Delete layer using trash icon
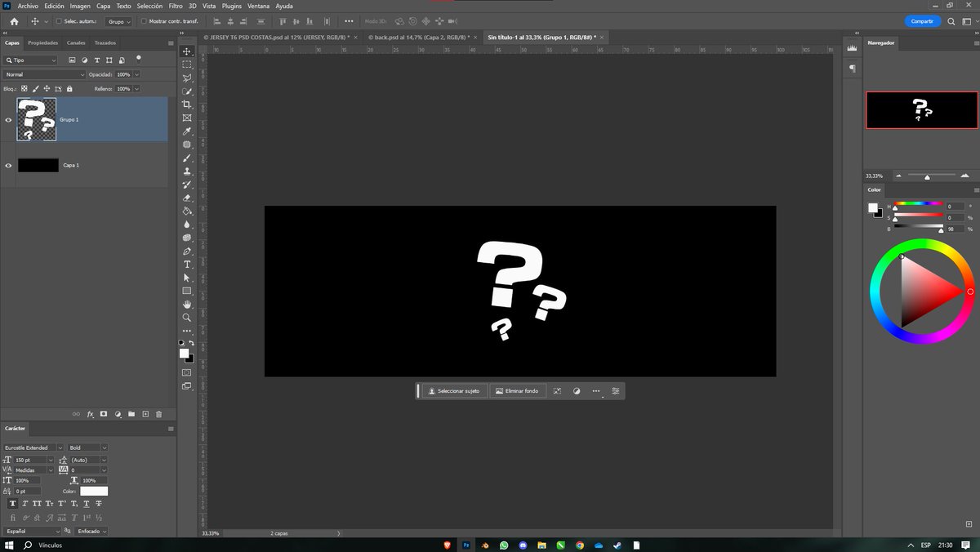Screen dimensions: 980x552 coord(158,414)
